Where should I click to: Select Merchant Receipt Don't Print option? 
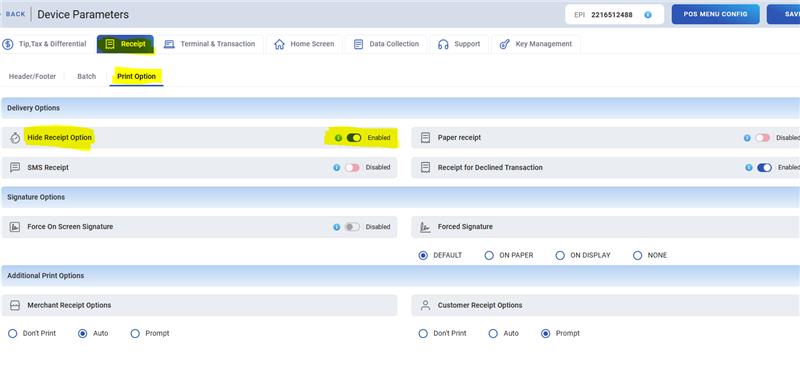point(13,333)
